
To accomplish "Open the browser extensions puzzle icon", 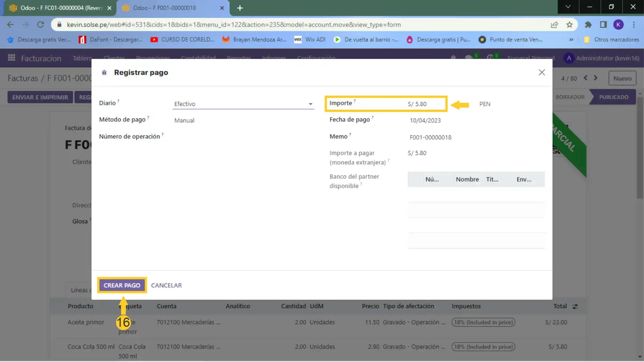I will point(588,25).
